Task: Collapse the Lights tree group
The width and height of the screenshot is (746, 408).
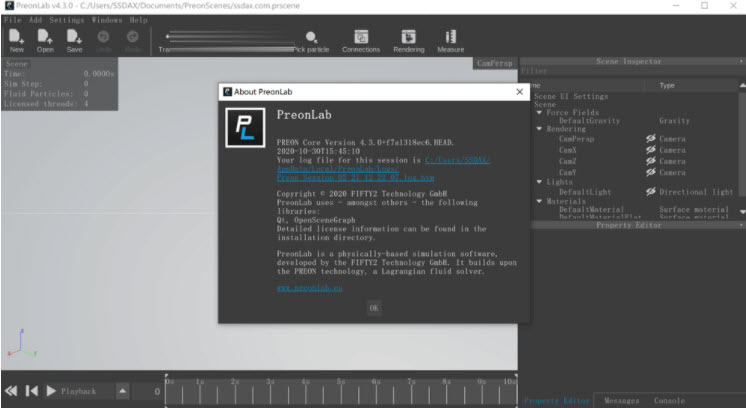Action: [x=540, y=181]
